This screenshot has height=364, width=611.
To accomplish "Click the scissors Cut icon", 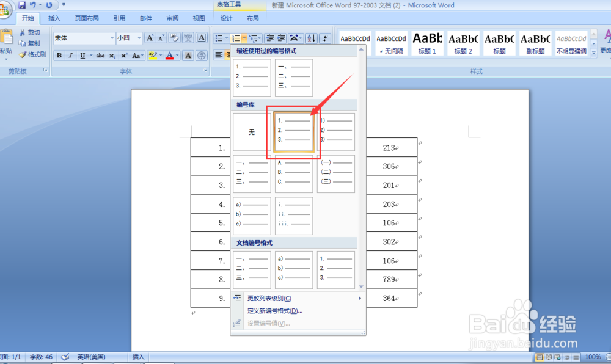I will [x=22, y=32].
